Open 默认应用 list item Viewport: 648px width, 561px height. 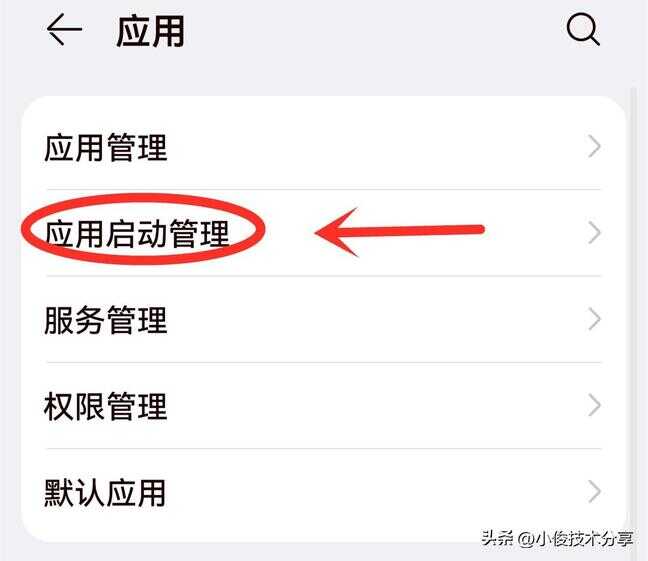[x=324, y=493]
